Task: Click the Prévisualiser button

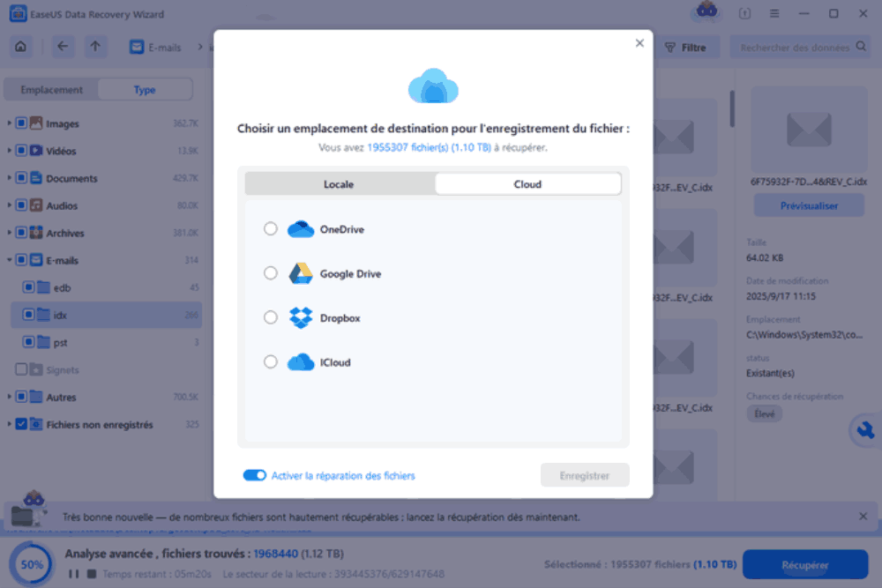Action: click(x=809, y=205)
